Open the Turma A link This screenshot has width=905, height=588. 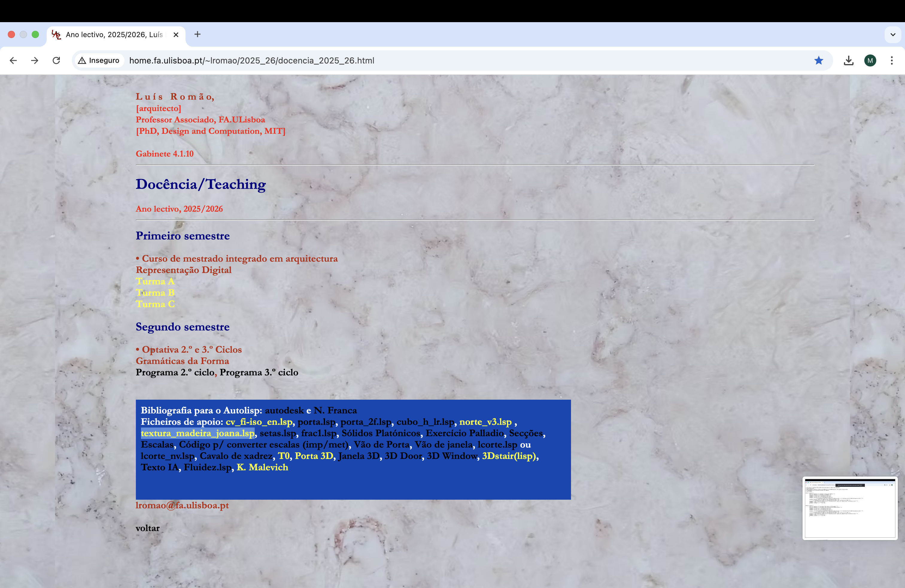point(155,281)
